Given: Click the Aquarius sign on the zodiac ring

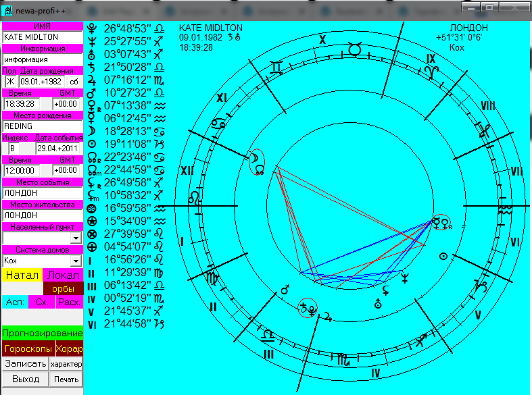Looking at the screenshot, I should pos(505,211).
